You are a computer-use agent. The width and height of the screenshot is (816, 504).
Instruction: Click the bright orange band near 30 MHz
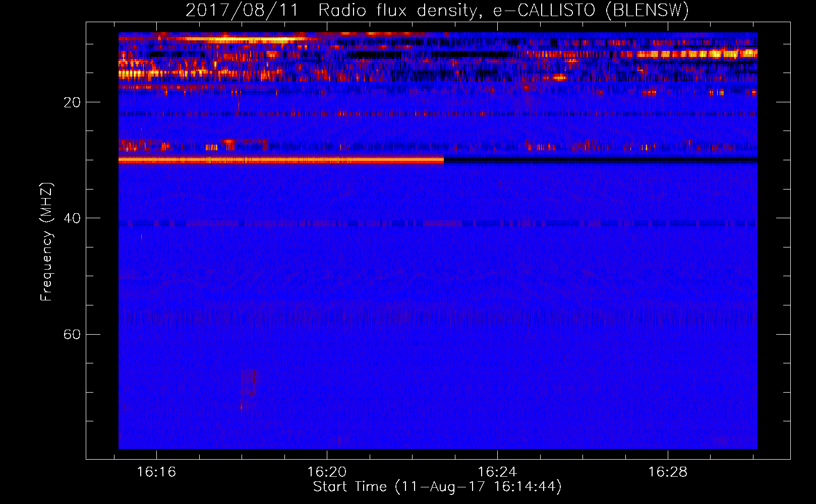point(281,160)
